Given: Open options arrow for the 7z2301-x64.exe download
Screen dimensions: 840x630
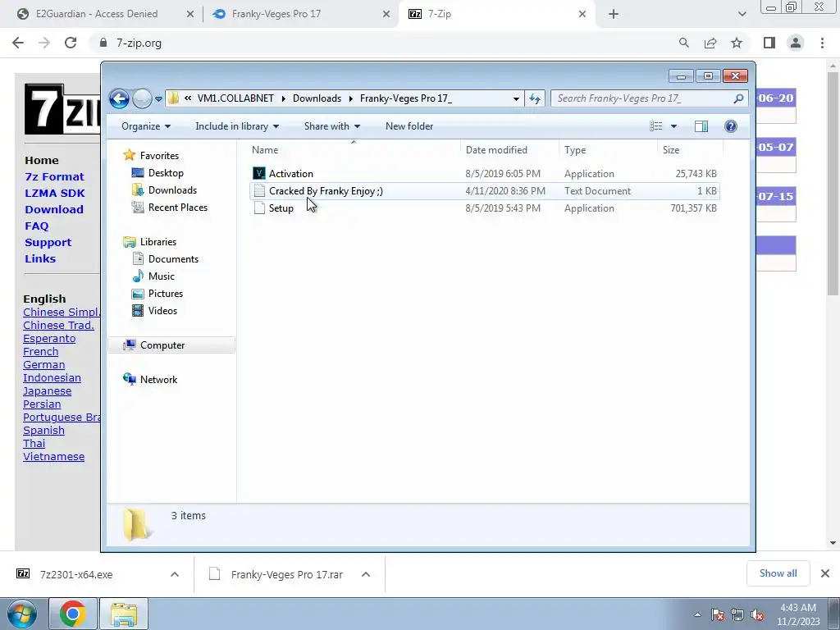Looking at the screenshot, I should point(175,574).
